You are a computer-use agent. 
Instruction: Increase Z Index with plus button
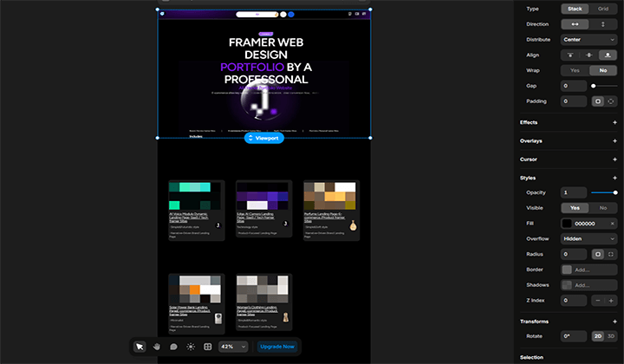coord(611,301)
